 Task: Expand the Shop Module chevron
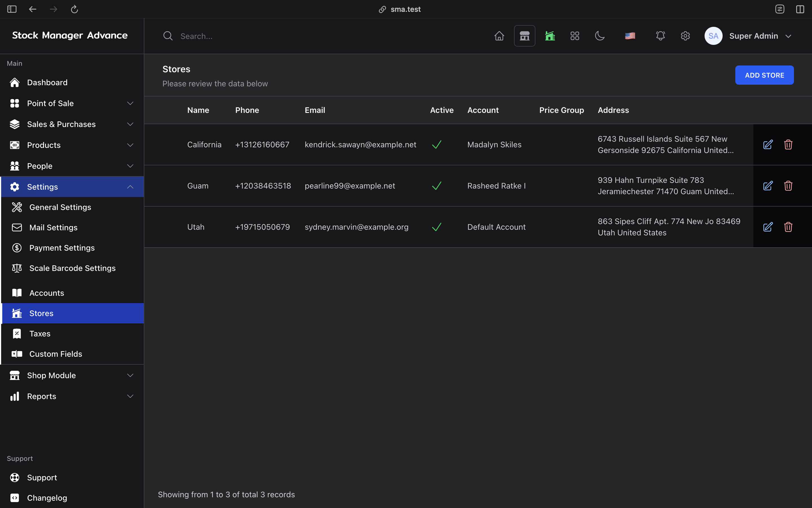click(x=130, y=375)
